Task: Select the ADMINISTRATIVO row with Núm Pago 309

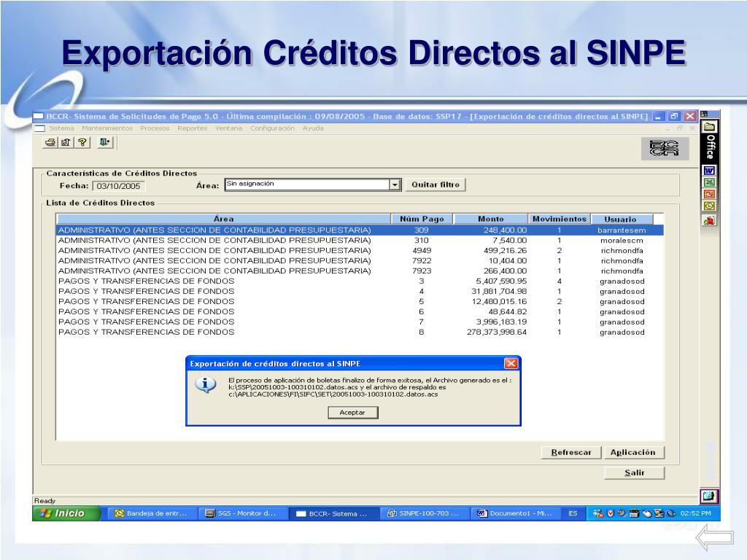Action: [360, 230]
